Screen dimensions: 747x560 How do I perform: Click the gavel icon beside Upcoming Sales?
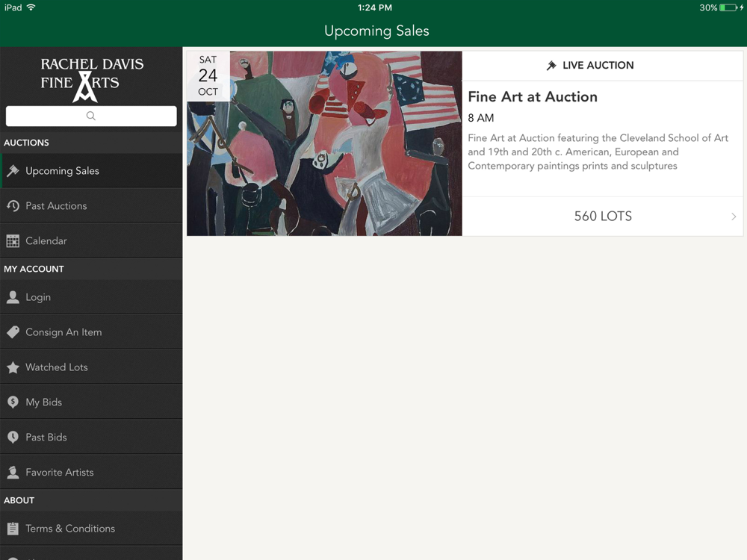click(x=13, y=170)
